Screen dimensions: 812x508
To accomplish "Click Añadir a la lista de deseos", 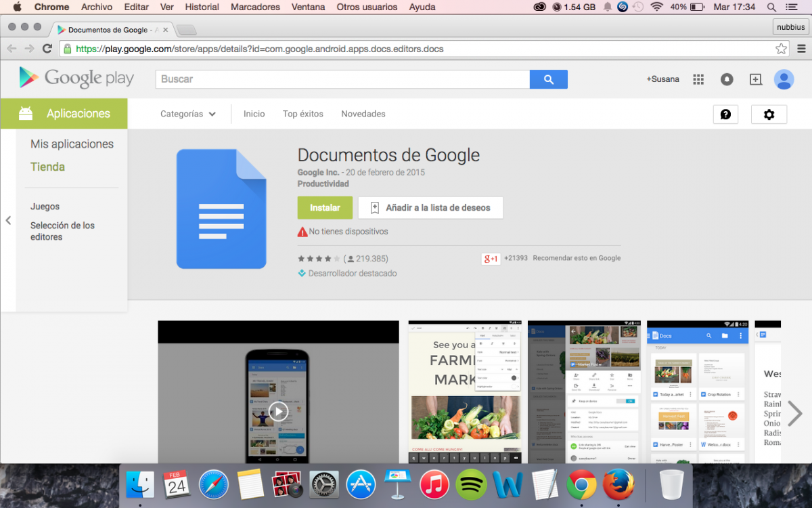I will coord(430,208).
